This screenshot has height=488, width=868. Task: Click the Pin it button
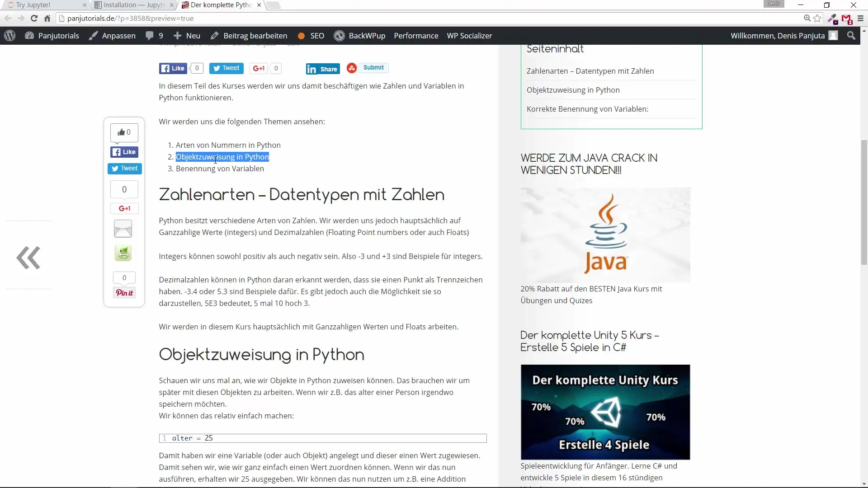click(124, 293)
